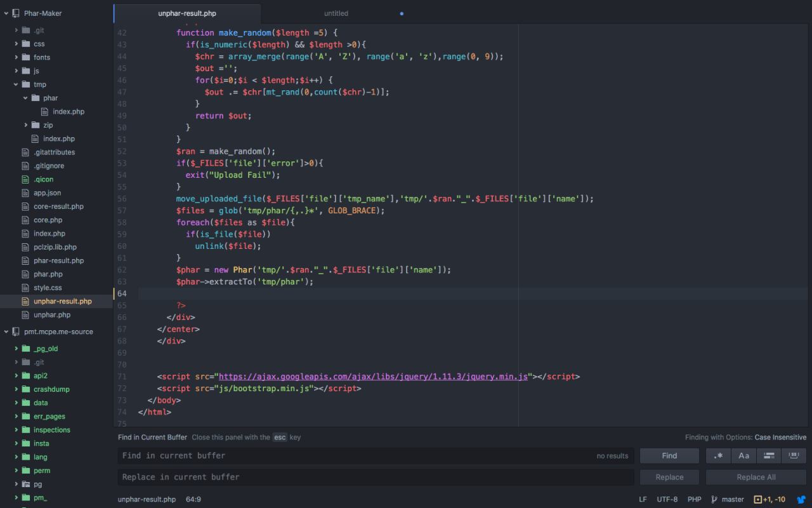Toggle the Aa case-sensitive option
The height and width of the screenshot is (508, 812).
[743, 456]
